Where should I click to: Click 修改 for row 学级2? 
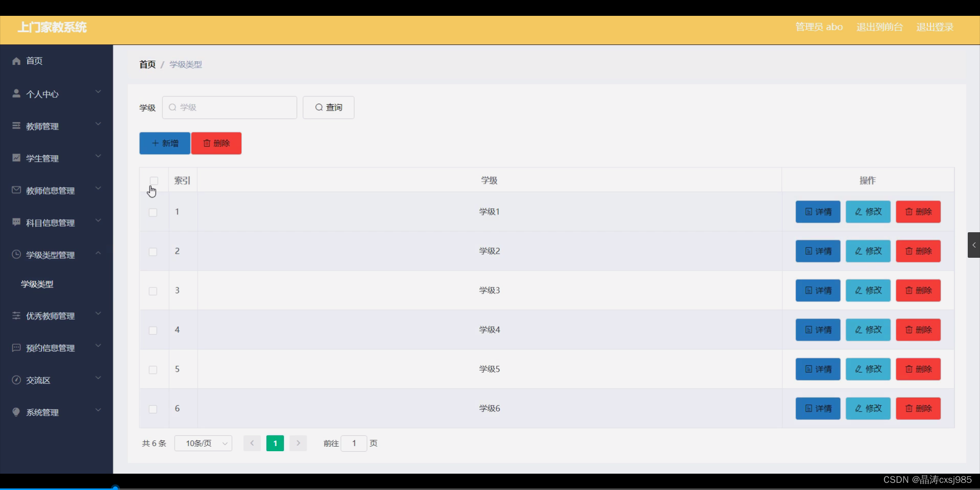point(867,251)
